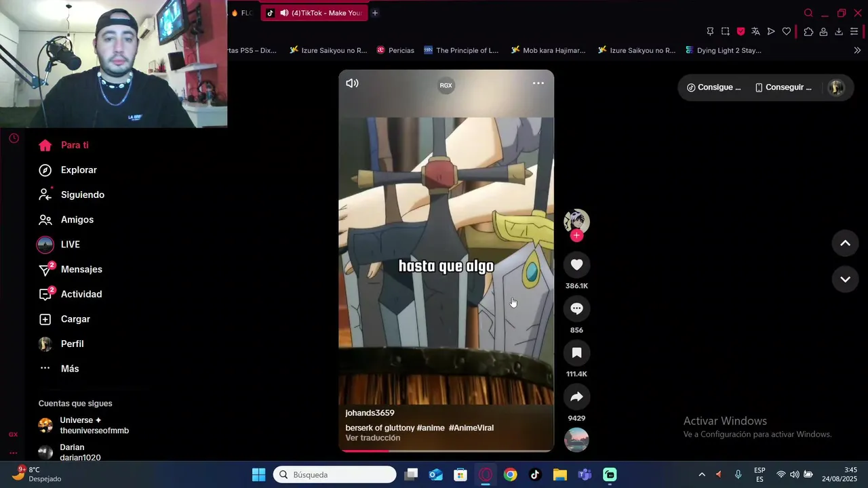Image resolution: width=868 pixels, height=488 pixels.
Task: Click the Windows Start button
Action: pos(259,474)
